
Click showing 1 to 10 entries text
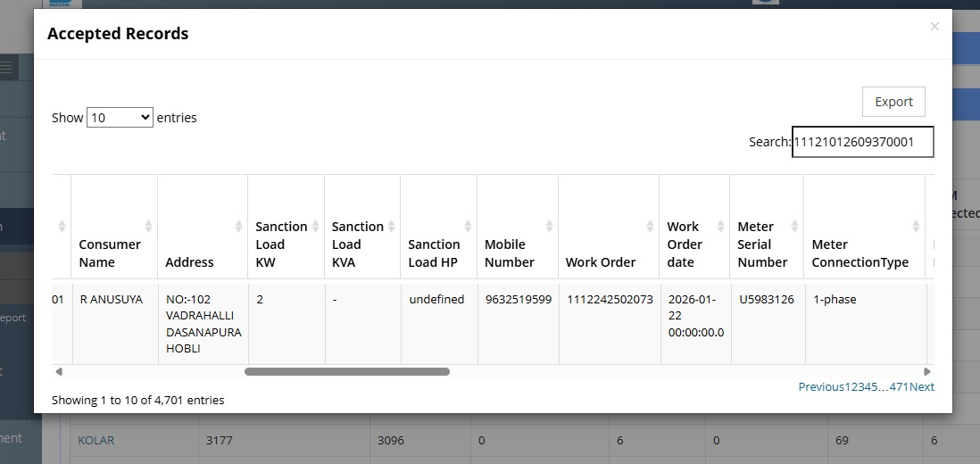pyautogui.click(x=137, y=400)
